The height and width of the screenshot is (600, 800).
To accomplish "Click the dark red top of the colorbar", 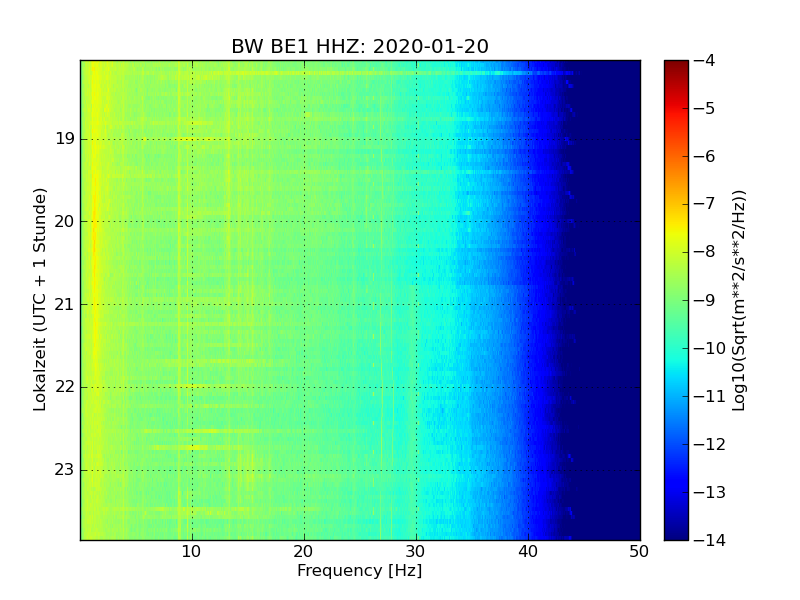I will (x=676, y=67).
